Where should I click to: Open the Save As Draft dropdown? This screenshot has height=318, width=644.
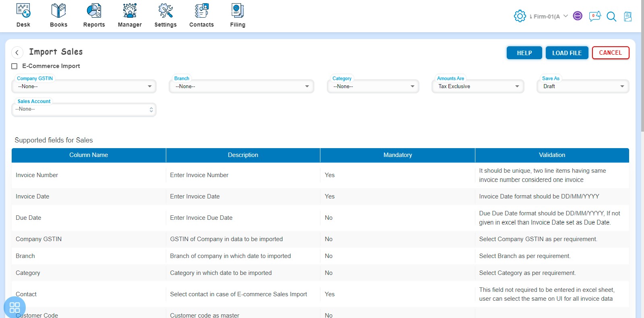click(x=583, y=86)
